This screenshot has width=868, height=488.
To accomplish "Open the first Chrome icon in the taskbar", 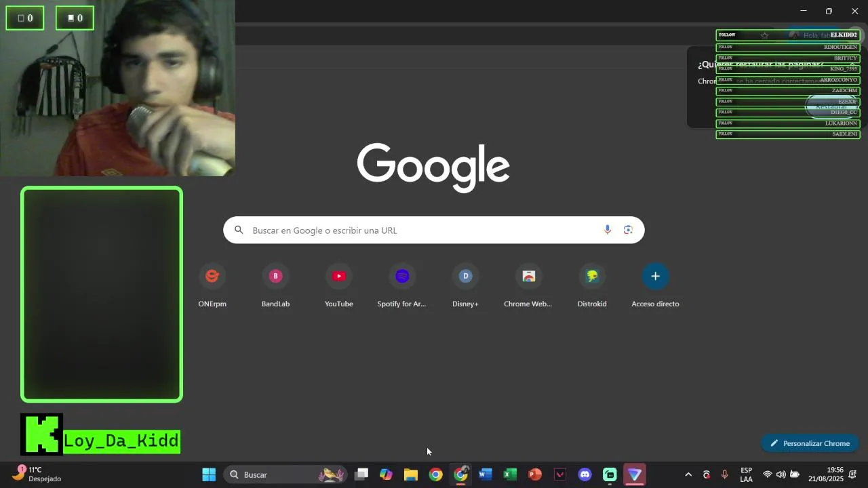I will [x=436, y=474].
